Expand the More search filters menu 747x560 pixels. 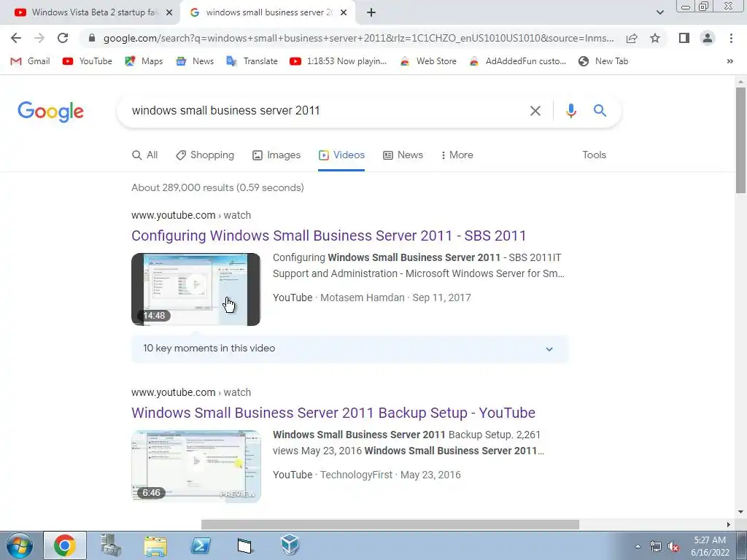pyautogui.click(x=457, y=155)
